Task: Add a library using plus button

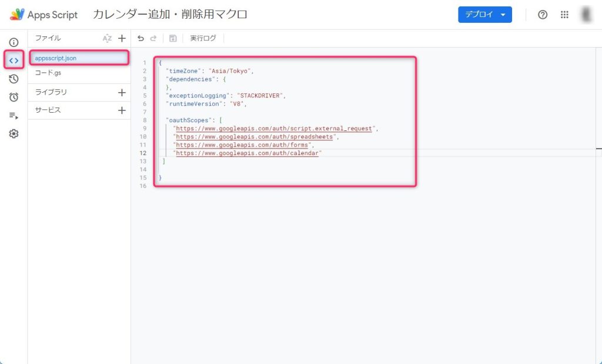Action: pos(122,92)
